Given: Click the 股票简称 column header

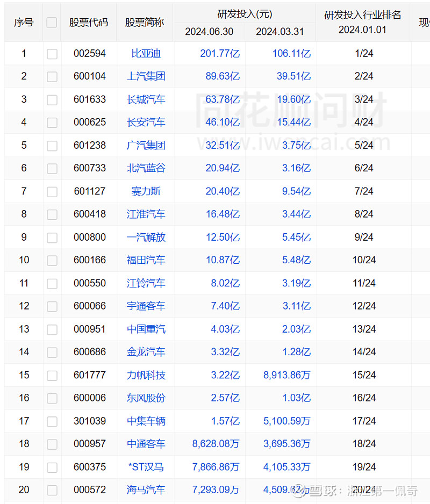Looking at the screenshot, I should [145, 23].
